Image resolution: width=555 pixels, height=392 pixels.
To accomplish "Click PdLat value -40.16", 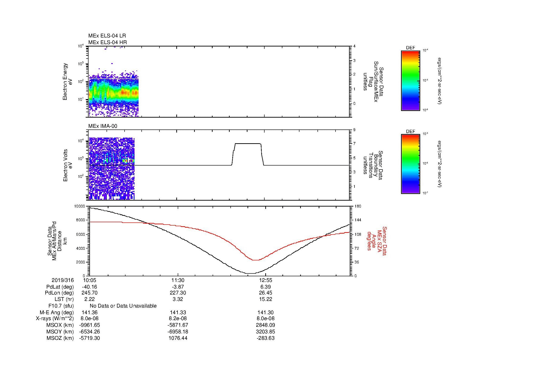I will click(89, 287).
